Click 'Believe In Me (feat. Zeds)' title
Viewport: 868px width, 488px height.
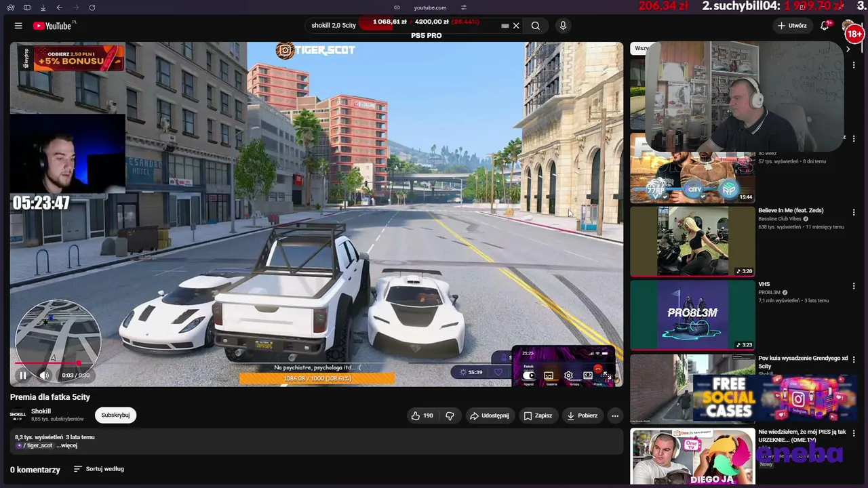tap(791, 211)
